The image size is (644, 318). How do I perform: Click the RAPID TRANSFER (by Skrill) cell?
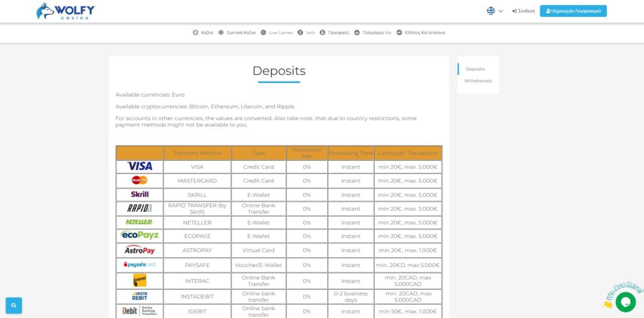click(197, 209)
